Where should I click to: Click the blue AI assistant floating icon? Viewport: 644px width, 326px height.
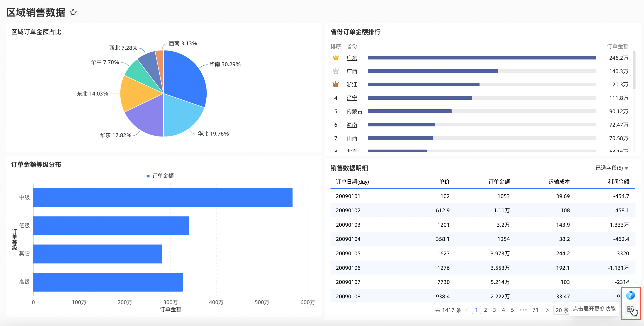[630, 295]
